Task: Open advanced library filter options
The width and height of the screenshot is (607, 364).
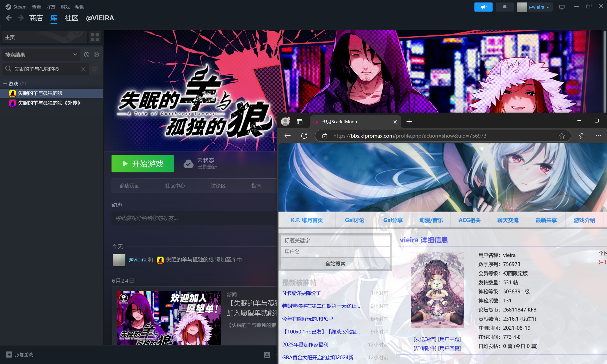Action: point(95,69)
